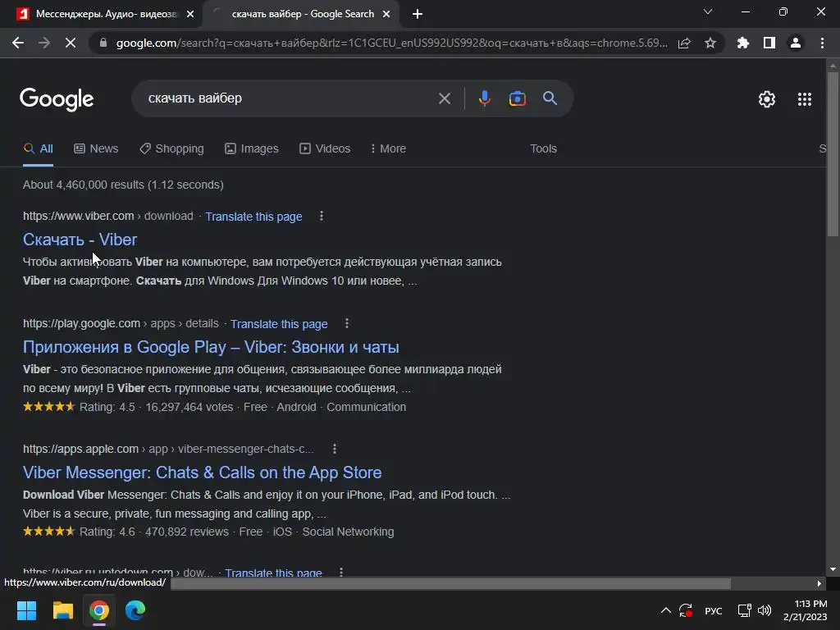
Task: Switch to Images results
Action: pyautogui.click(x=252, y=149)
